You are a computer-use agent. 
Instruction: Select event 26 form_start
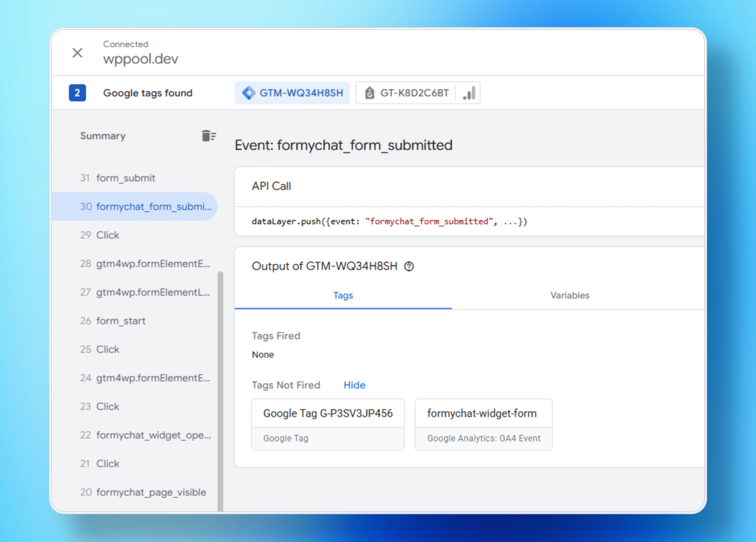(134, 321)
